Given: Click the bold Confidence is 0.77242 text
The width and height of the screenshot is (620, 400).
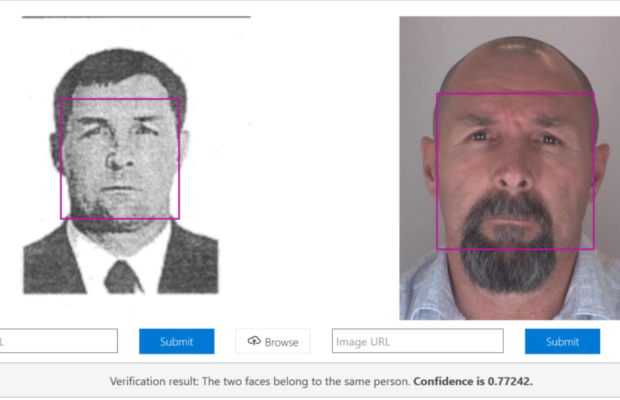Looking at the screenshot, I should tap(471, 382).
